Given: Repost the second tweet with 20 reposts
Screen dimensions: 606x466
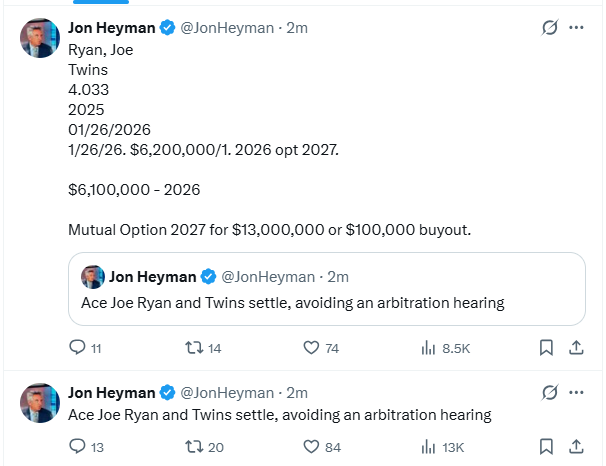Looking at the screenshot, I should [195, 446].
